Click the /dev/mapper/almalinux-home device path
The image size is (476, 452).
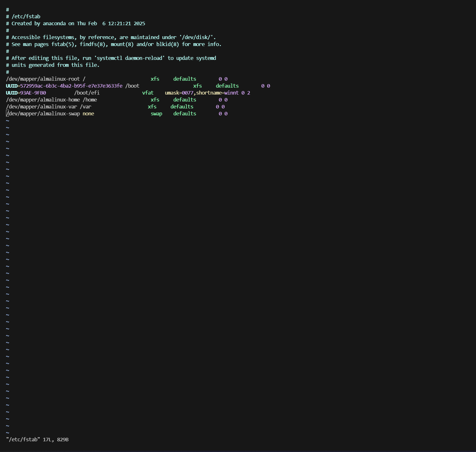[43, 100]
